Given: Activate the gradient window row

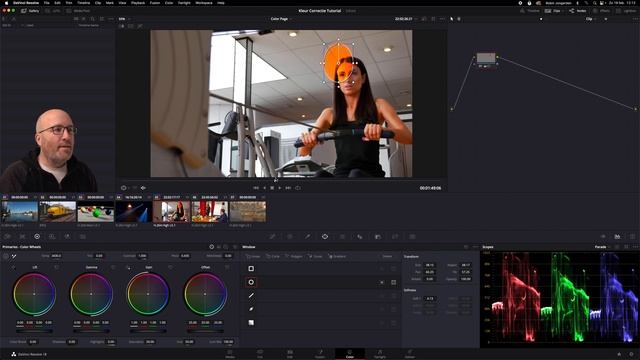Looking at the screenshot, I should pos(321,322).
